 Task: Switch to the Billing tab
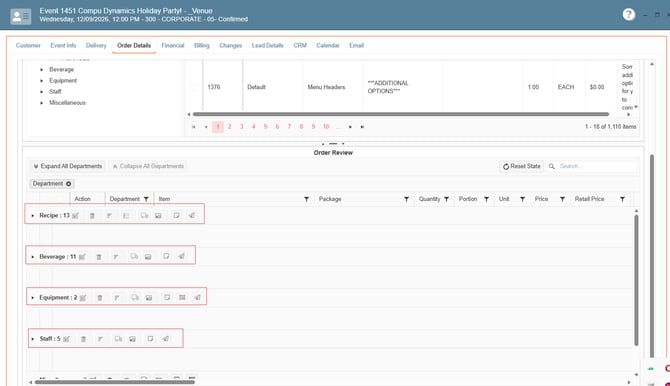[x=202, y=45]
